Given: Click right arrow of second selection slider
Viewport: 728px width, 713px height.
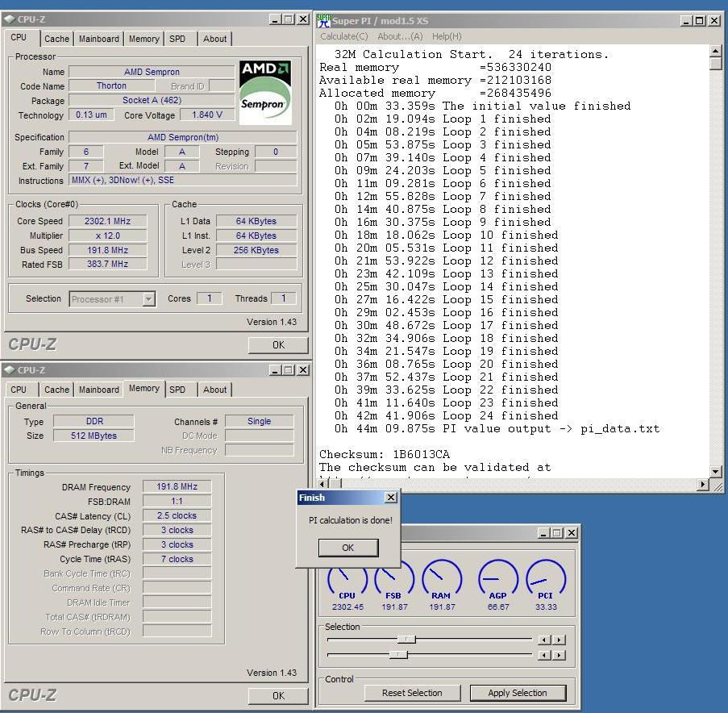Looking at the screenshot, I should tap(560, 656).
